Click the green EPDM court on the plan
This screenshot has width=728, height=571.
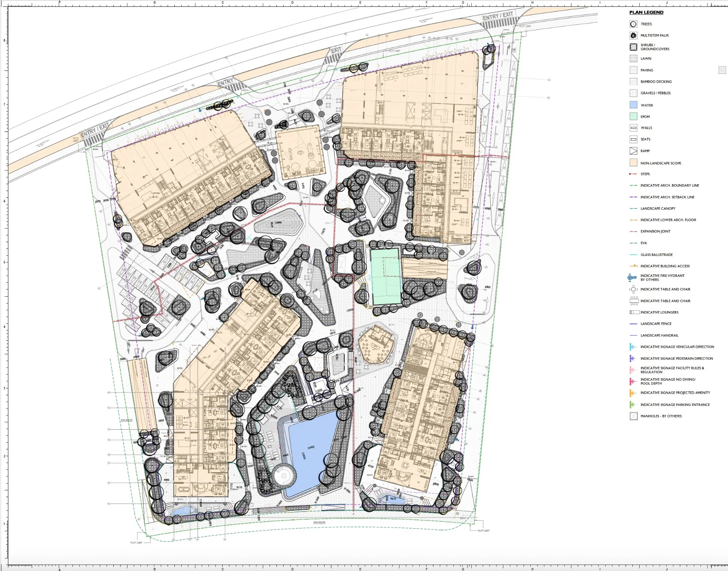click(x=385, y=277)
